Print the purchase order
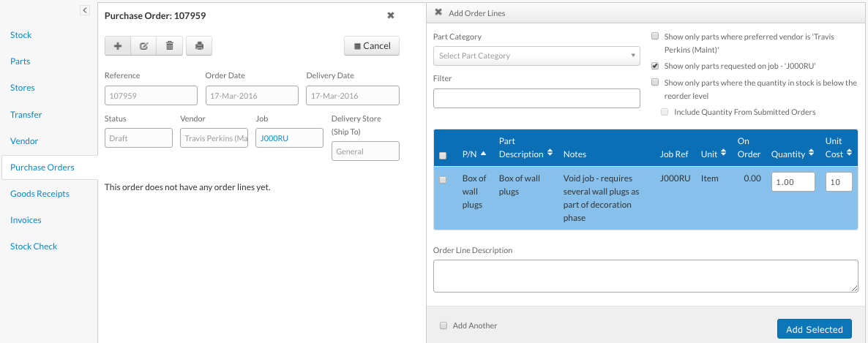 [x=199, y=46]
